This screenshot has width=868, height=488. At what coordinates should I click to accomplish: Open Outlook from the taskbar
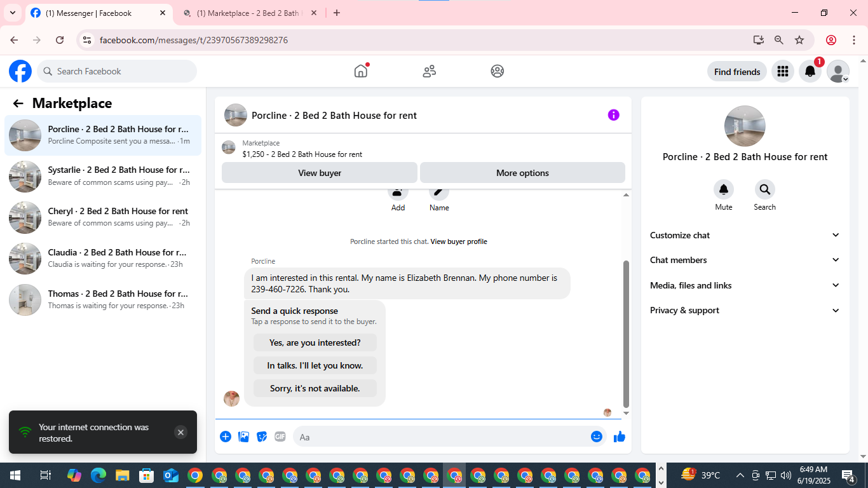click(x=171, y=475)
